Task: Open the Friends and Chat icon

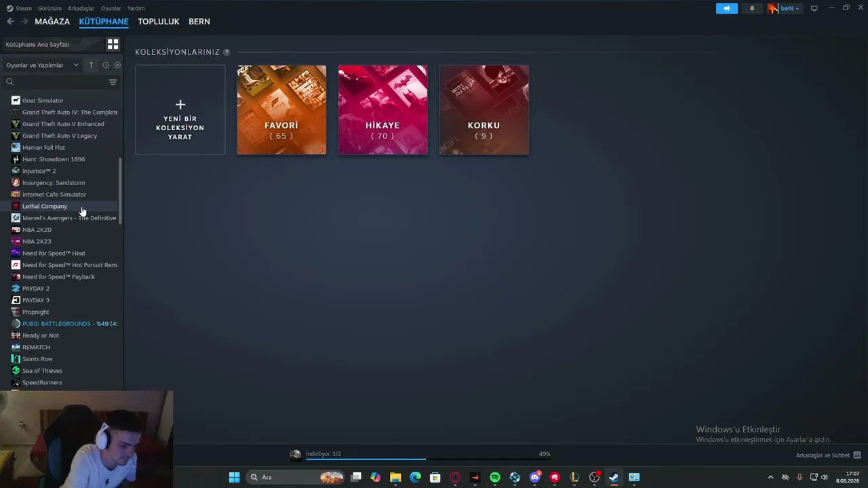Action: point(857,455)
